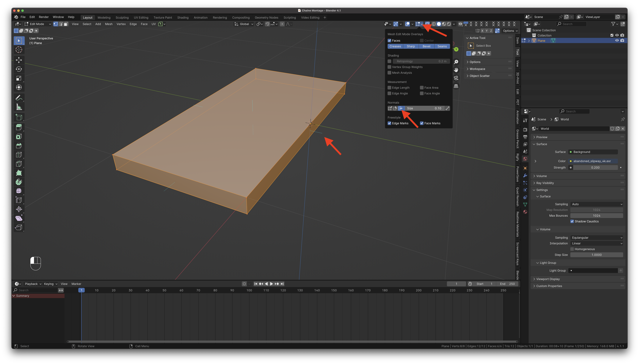Adjust the volume Step Size slider
Viewport: 639px width, 364px height.
pyautogui.click(x=597, y=255)
